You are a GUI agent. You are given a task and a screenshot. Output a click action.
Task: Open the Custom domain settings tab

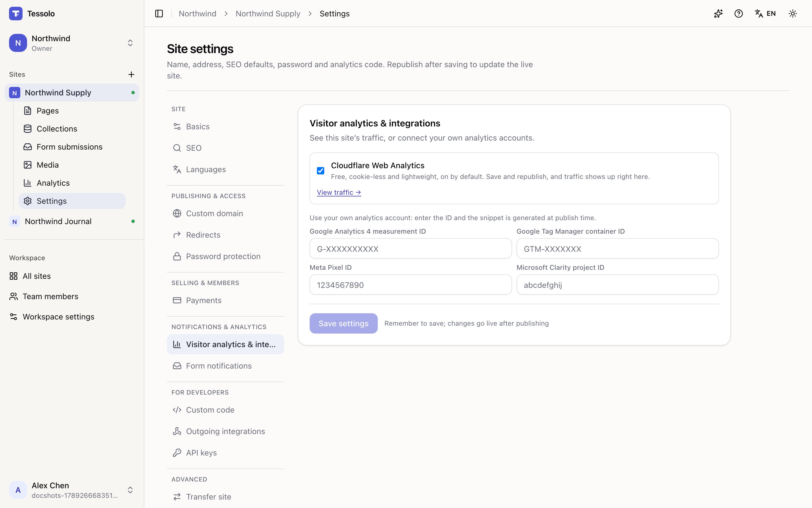(226, 214)
